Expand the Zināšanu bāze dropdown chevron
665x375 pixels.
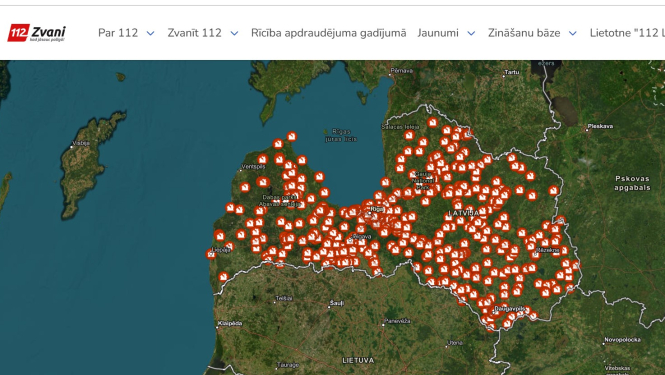573,33
